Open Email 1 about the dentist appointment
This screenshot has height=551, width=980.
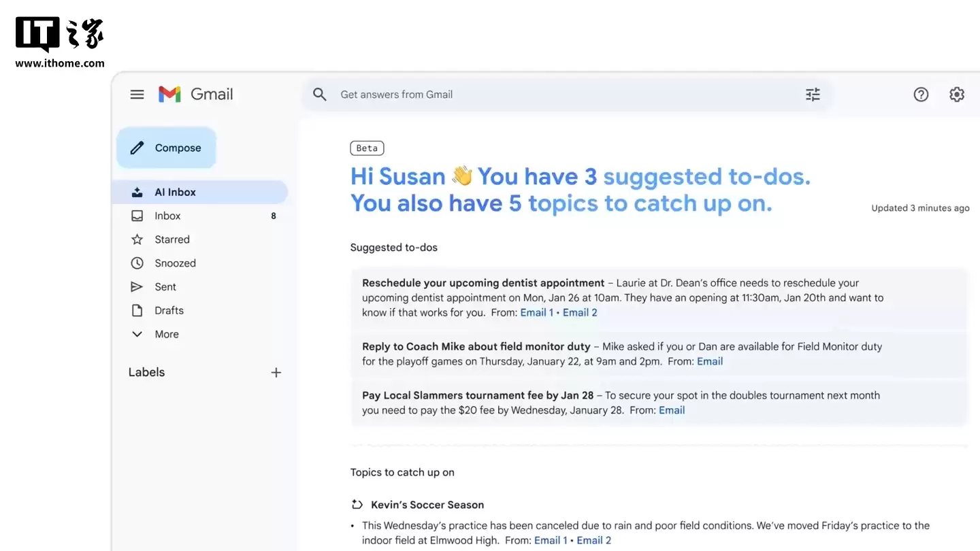(537, 312)
